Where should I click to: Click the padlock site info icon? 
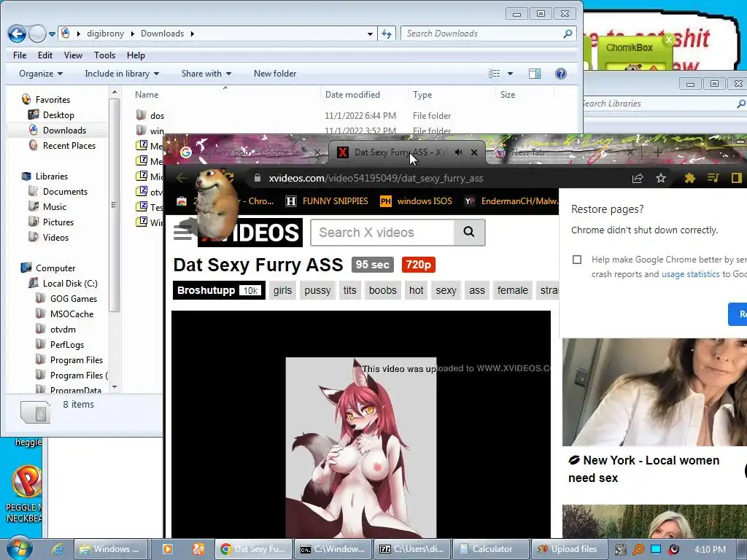click(258, 178)
